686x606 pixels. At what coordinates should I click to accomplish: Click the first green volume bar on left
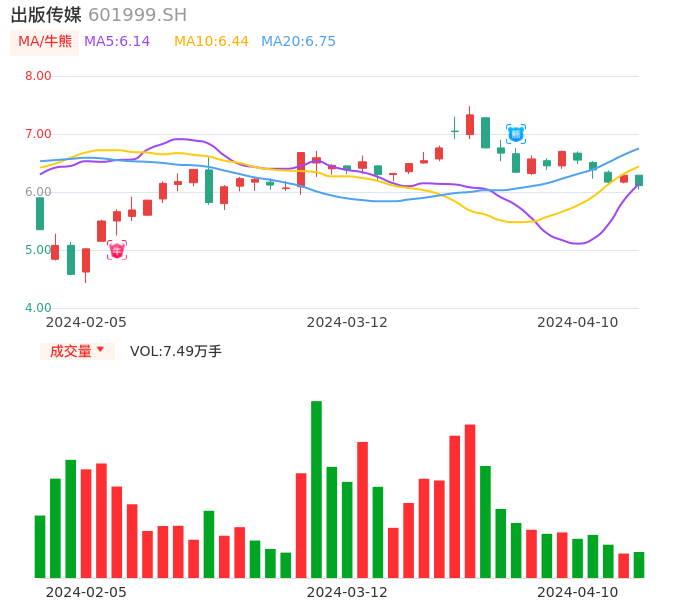pos(40,546)
